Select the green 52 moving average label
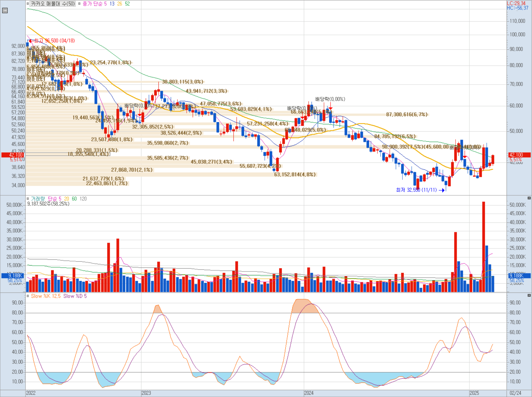The width and height of the screenshot is (532, 397). (x=127, y=4)
